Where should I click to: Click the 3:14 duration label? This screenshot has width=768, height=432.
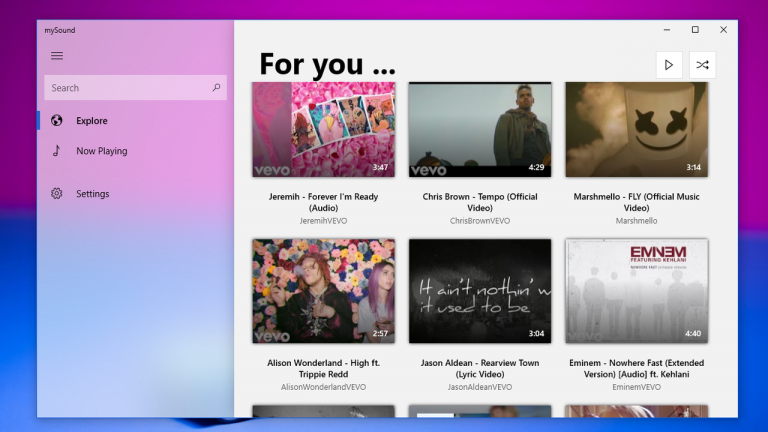pyautogui.click(x=693, y=168)
